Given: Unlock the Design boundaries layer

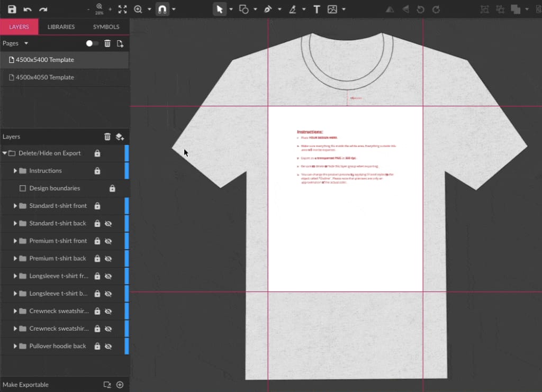Looking at the screenshot, I should [x=112, y=188].
